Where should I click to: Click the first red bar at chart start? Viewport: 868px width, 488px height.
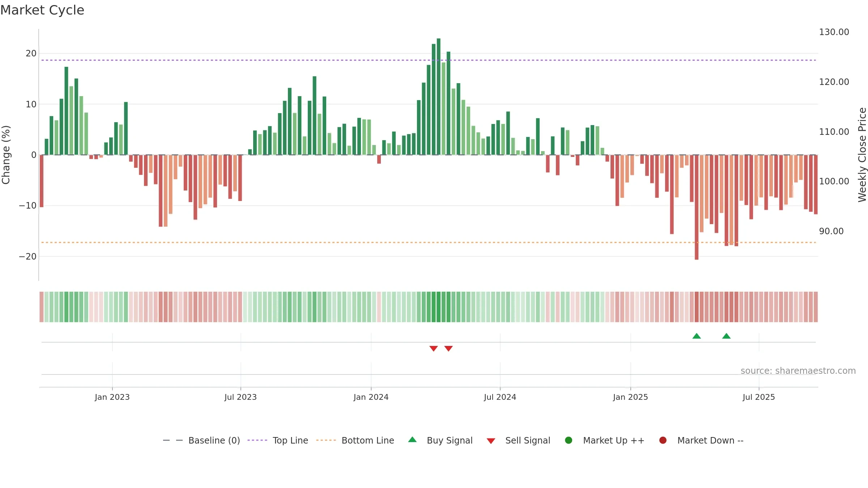(42, 181)
